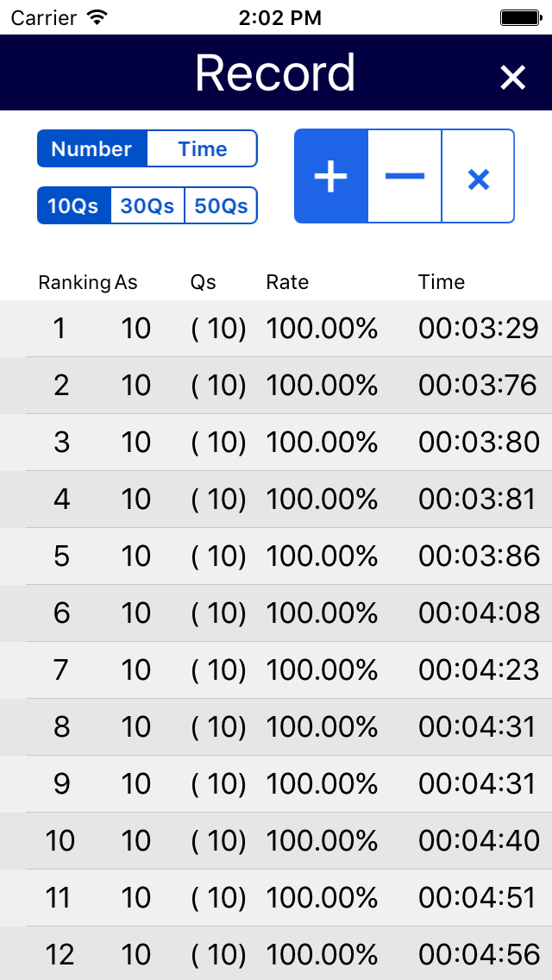Image resolution: width=552 pixels, height=980 pixels.
Task: Switch to the Time segment
Action: (x=202, y=148)
